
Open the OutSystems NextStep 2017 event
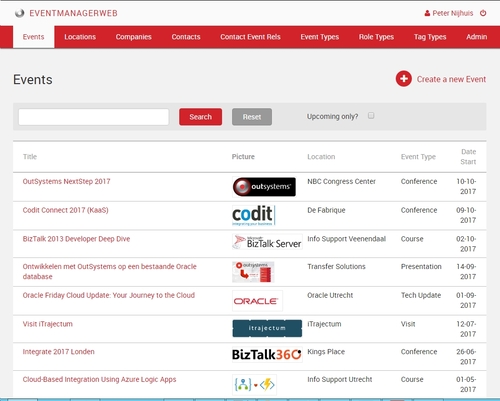point(66,181)
